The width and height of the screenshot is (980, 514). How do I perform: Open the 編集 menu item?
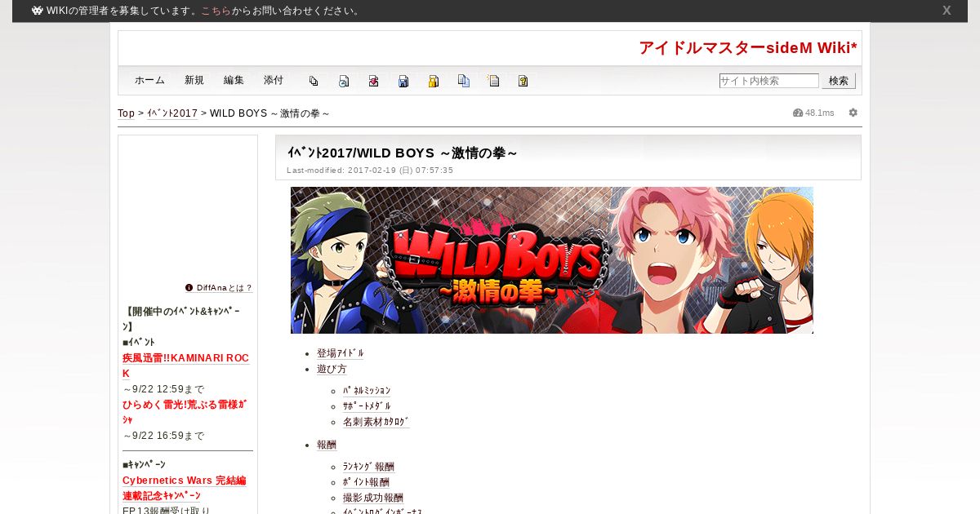point(234,80)
